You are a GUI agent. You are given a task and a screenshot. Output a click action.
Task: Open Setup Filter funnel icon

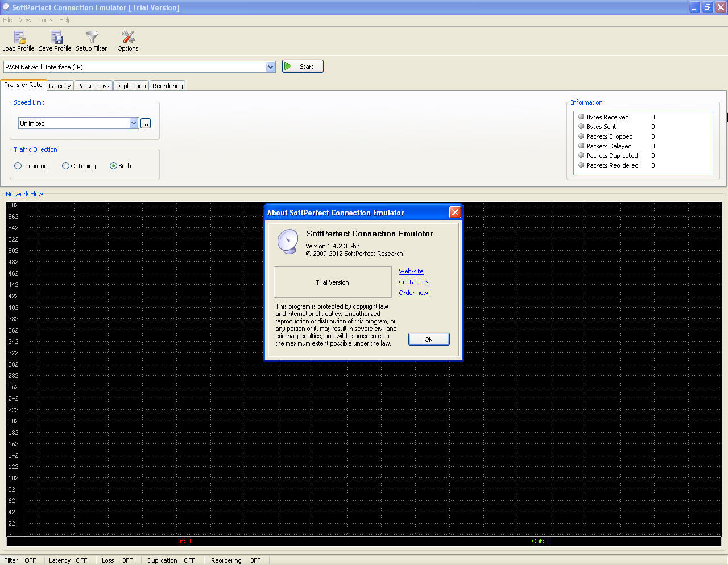(x=92, y=38)
